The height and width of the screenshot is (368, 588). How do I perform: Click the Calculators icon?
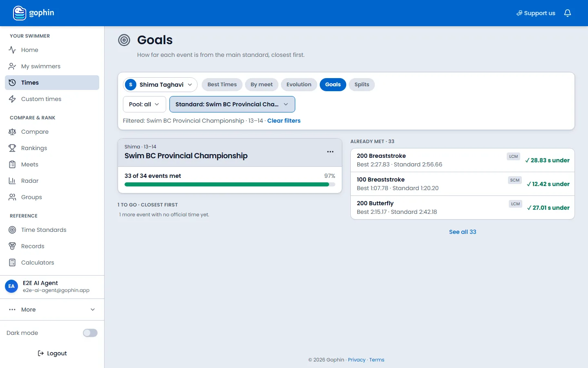[x=12, y=263]
